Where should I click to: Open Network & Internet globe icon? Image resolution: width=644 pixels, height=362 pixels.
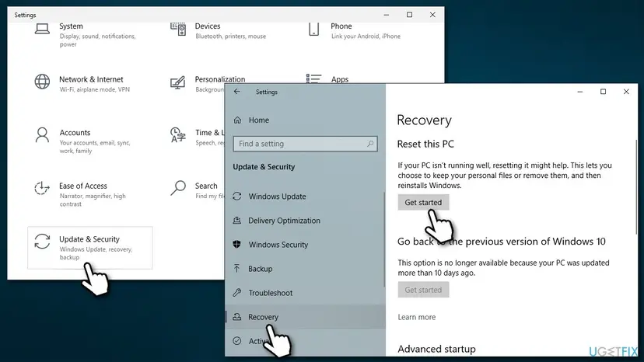(x=42, y=82)
